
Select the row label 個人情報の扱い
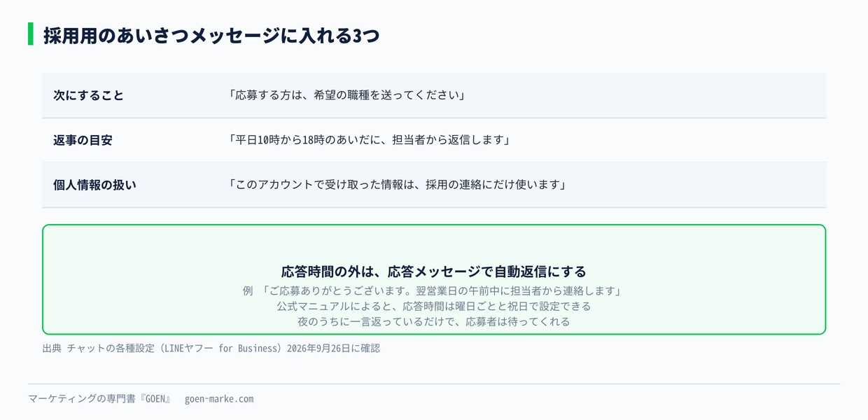point(94,185)
